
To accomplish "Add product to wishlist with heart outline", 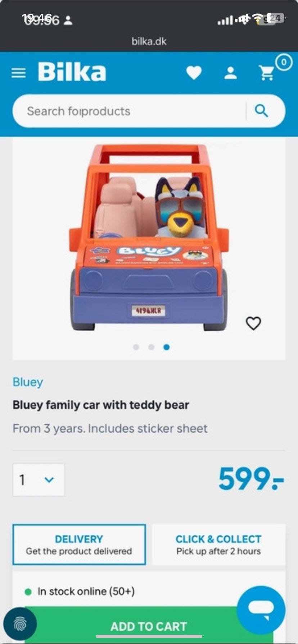I will (253, 323).
